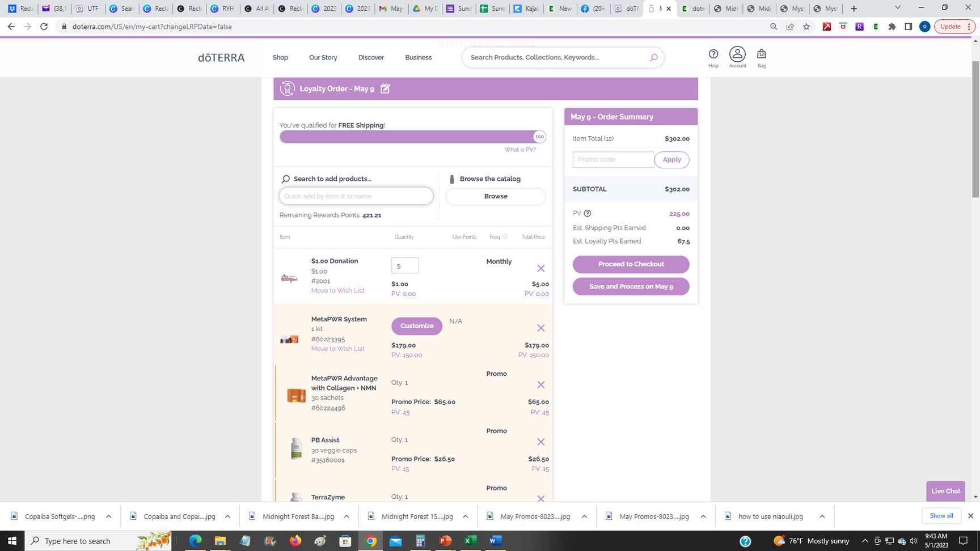Open the Shop menu
The height and width of the screenshot is (551, 980).
[x=280, y=57]
